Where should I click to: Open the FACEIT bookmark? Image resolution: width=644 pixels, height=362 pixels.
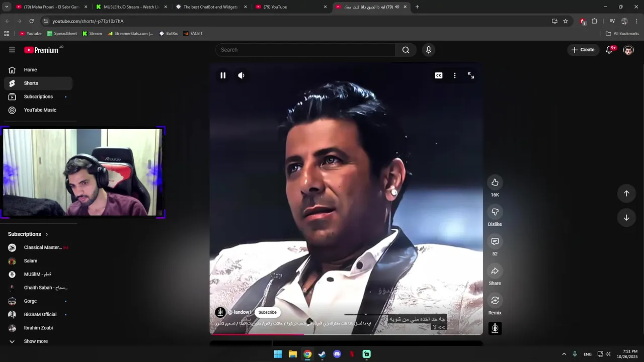(193, 34)
